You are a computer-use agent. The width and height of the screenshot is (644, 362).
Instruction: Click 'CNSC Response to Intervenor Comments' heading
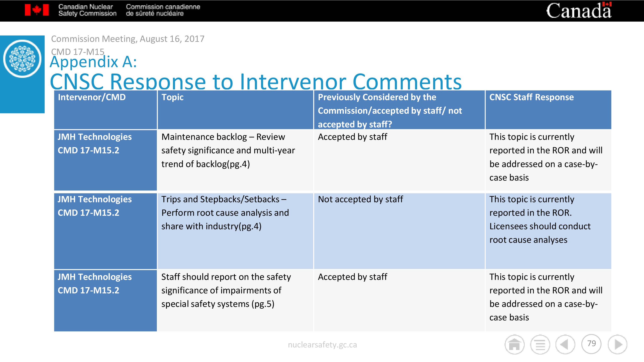(256, 81)
